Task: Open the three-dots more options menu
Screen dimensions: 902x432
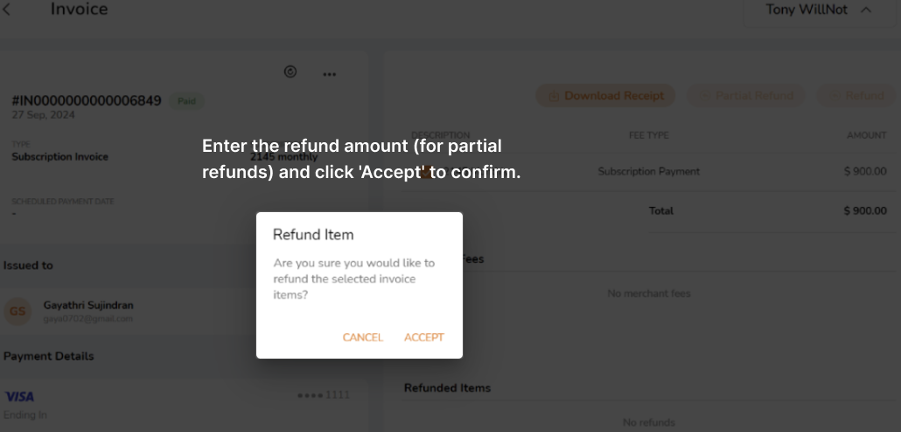Action: 329,74
